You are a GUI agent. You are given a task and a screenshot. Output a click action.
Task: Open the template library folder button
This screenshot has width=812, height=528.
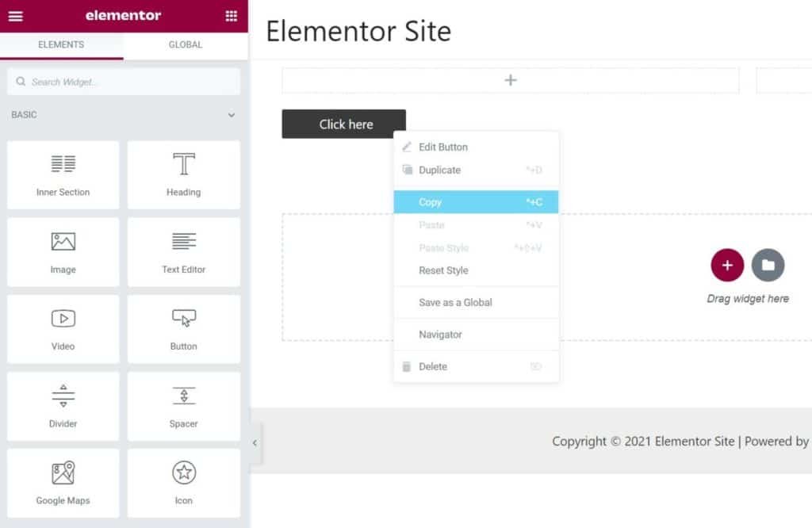coord(768,265)
